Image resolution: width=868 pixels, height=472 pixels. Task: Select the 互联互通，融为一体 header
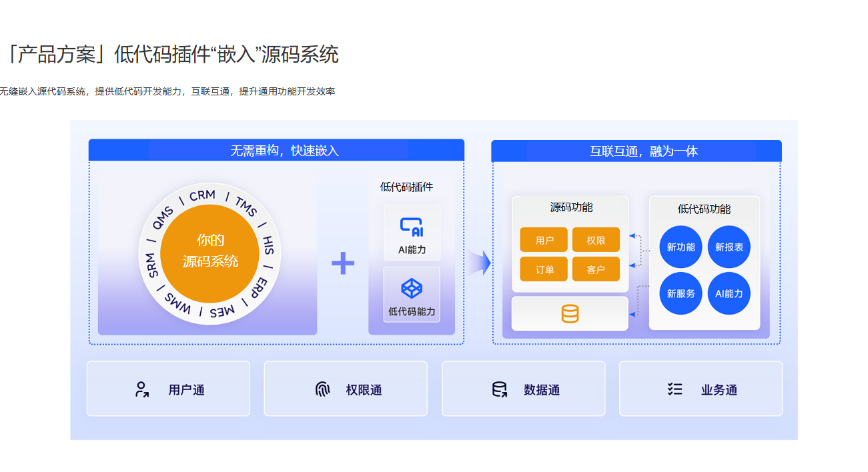(643, 151)
